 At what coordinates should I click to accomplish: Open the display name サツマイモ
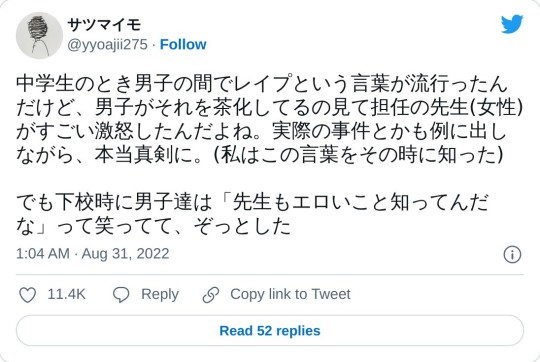(104, 25)
